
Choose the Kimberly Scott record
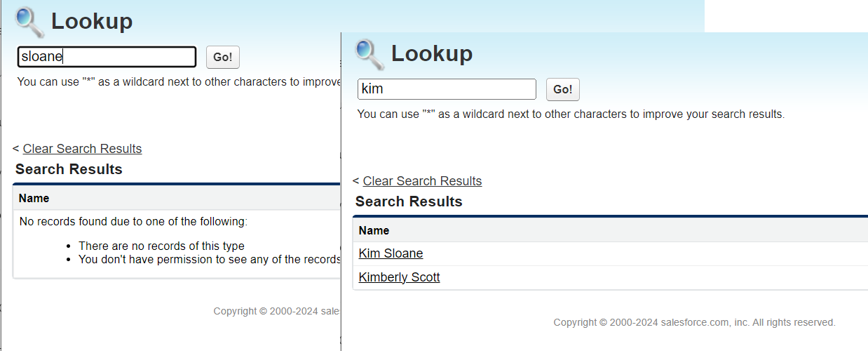[399, 277]
